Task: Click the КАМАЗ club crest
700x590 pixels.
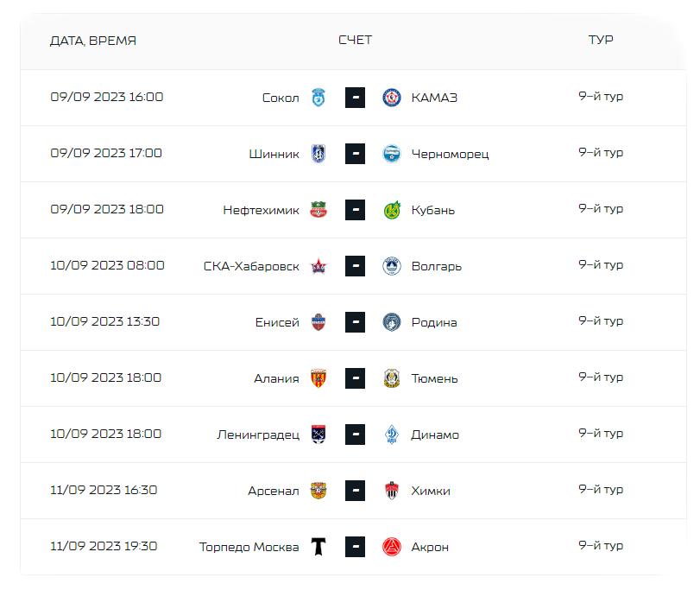Action: click(392, 98)
